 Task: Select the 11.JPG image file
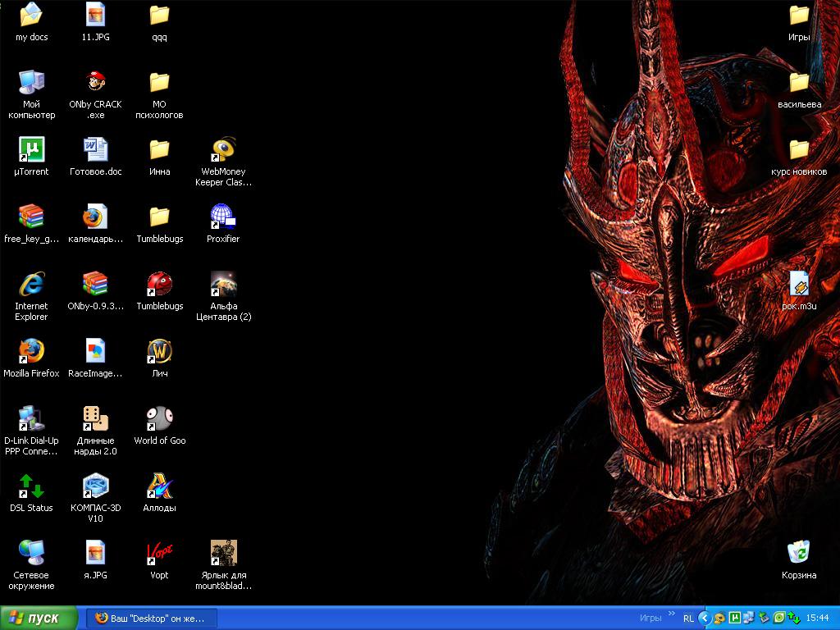[x=95, y=15]
